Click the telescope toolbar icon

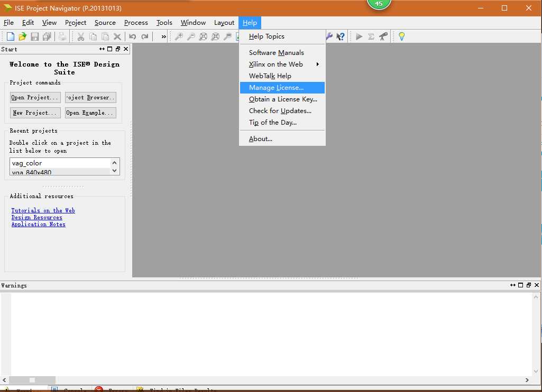pos(383,36)
